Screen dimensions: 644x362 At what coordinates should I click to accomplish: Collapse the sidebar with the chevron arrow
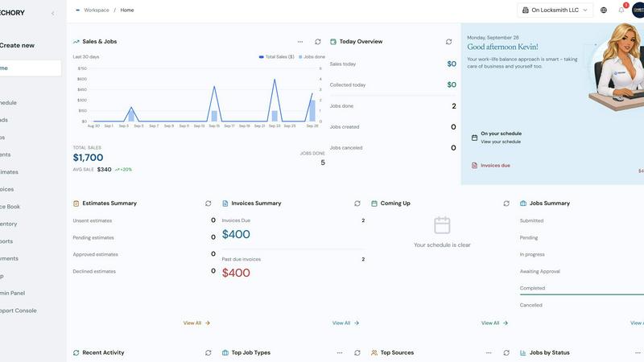[x=52, y=14]
